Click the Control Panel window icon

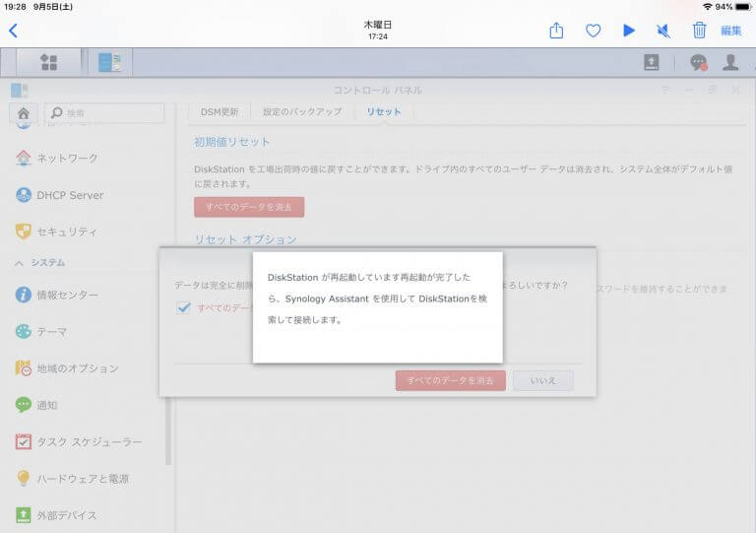[20, 91]
